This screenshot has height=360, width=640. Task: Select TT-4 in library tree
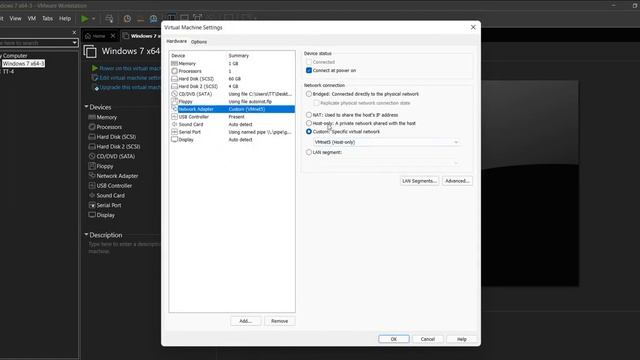click(x=8, y=71)
